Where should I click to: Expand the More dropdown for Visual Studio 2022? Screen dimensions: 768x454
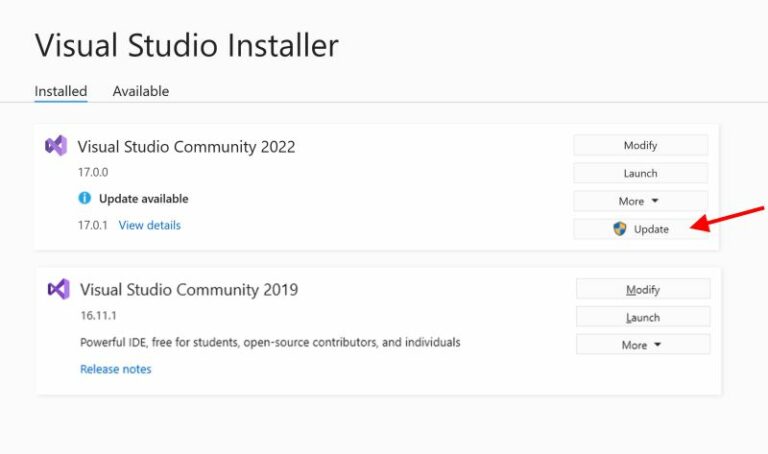(640, 201)
